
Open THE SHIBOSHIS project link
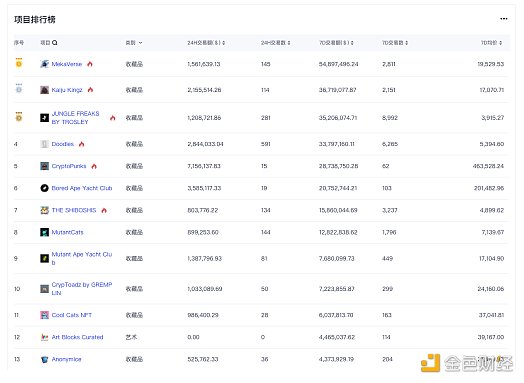pyautogui.click(x=74, y=210)
